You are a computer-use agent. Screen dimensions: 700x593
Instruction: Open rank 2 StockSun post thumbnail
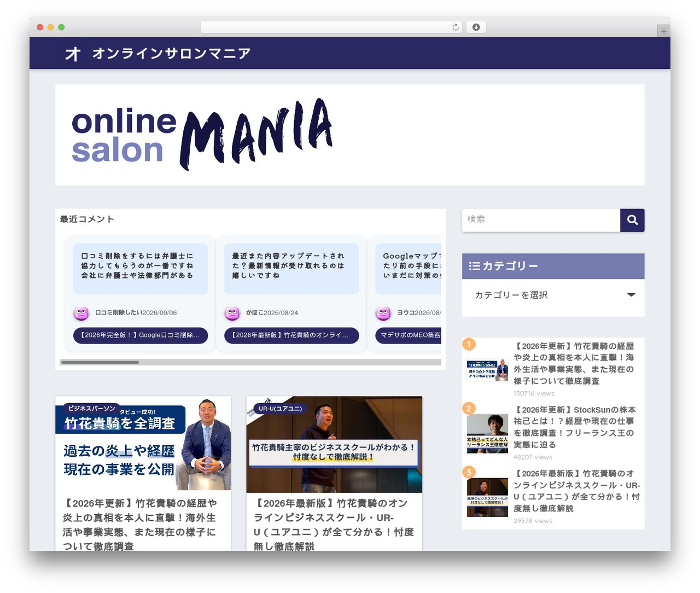pos(487,434)
